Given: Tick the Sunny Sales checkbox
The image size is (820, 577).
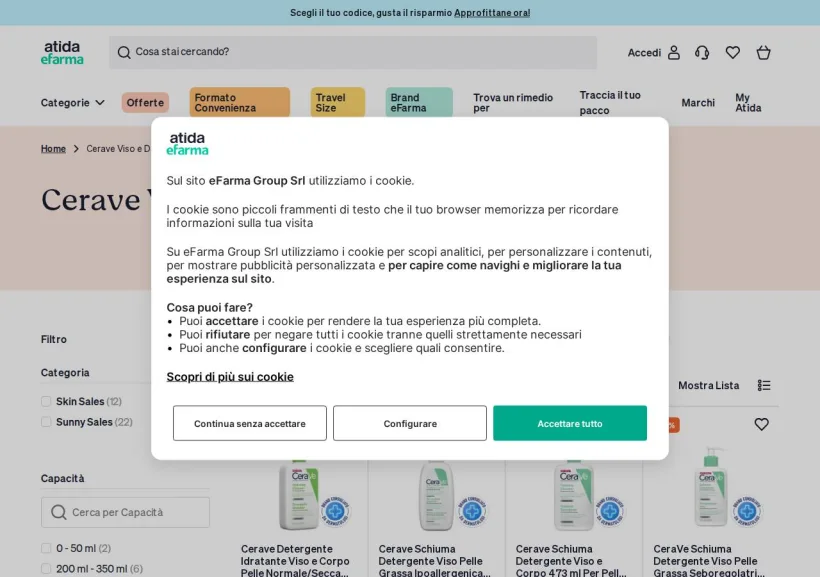Looking at the screenshot, I should (x=46, y=422).
